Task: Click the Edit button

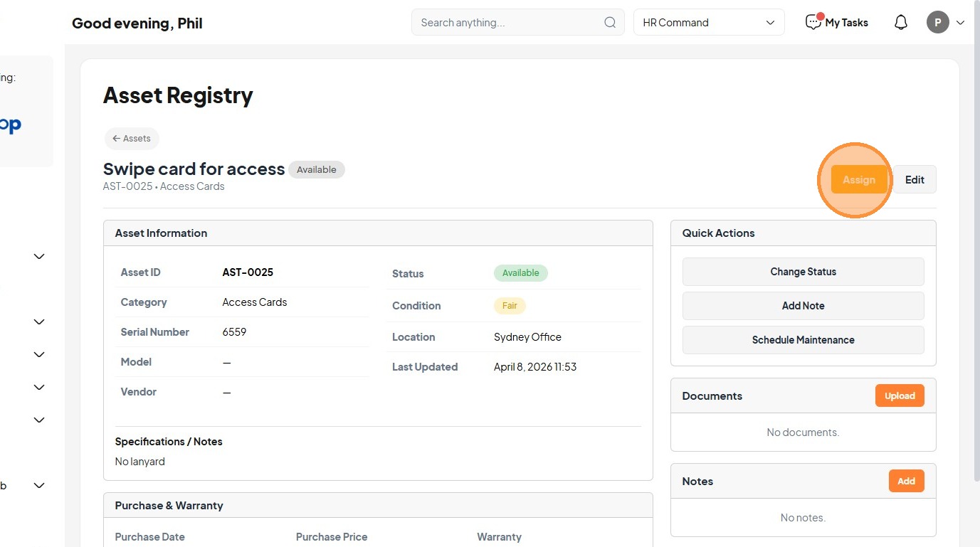Action: pyautogui.click(x=915, y=180)
